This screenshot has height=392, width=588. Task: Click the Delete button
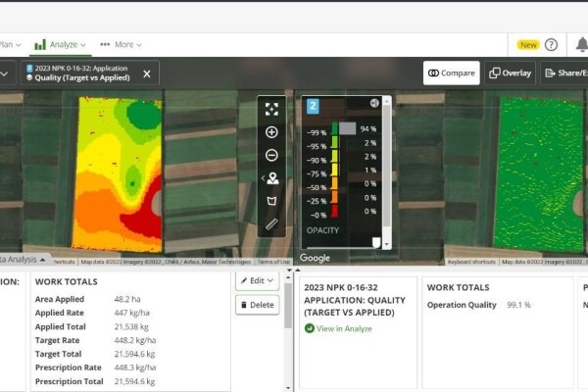coord(258,305)
